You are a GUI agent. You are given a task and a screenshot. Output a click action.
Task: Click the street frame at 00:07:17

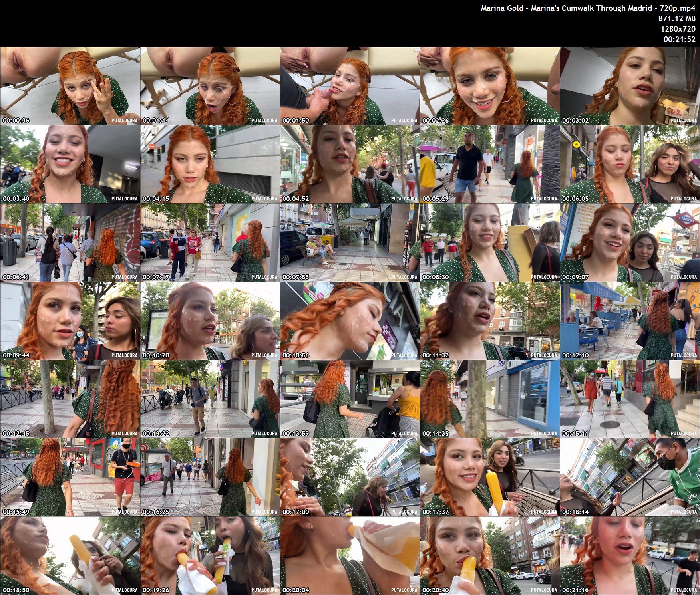tap(210, 242)
